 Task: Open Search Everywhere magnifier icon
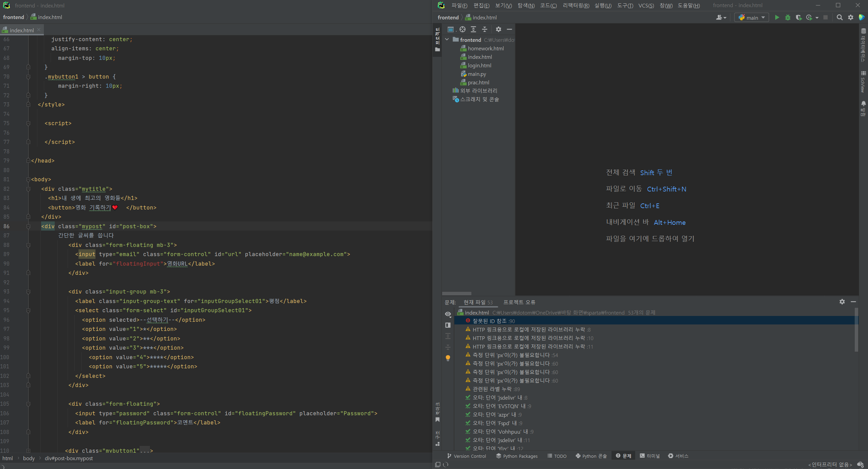(x=839, y=17)
